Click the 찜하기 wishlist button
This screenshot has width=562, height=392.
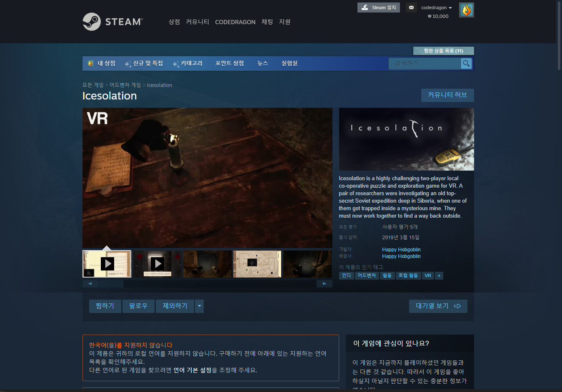[x=105, y=306]
